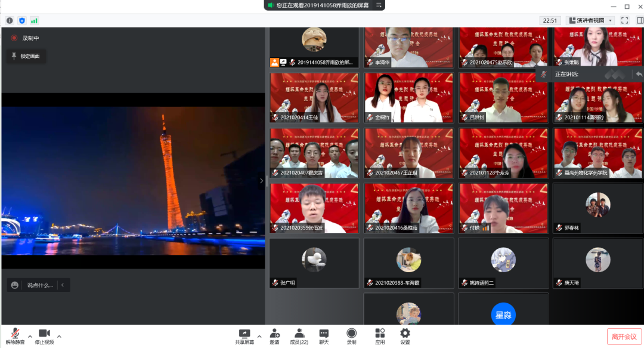The image size is (644, 348).
Task: Open the 演讲者视图 view dropdown
Action: click(590, 20)
